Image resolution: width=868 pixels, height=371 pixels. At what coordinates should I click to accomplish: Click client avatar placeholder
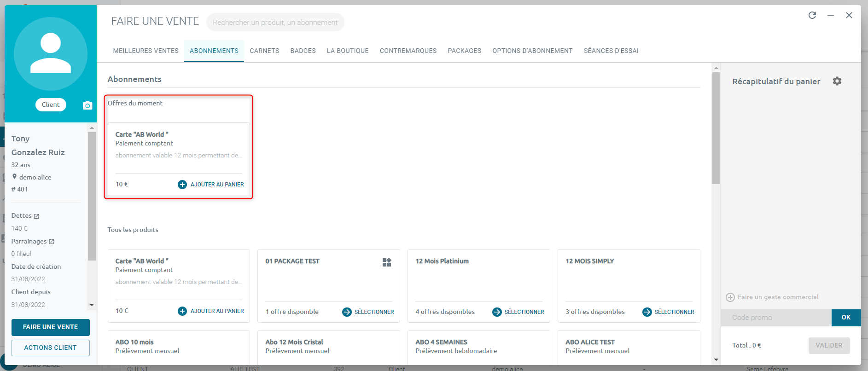[x=51, y=54]
